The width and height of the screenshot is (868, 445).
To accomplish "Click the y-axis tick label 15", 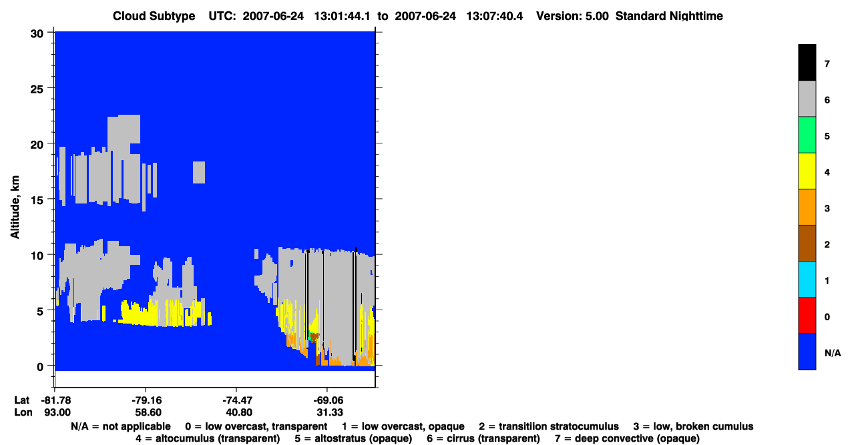I will tap(39, 199).
